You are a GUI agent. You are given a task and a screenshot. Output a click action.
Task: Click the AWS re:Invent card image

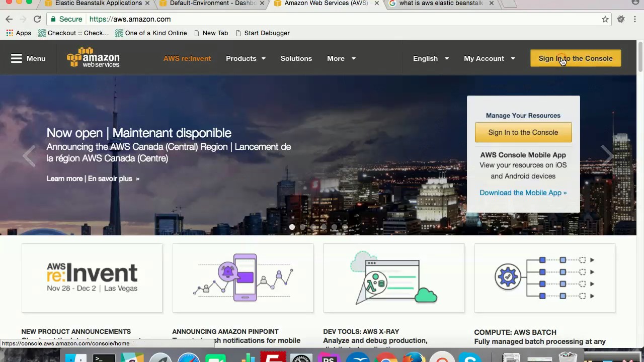click(92, 278)
